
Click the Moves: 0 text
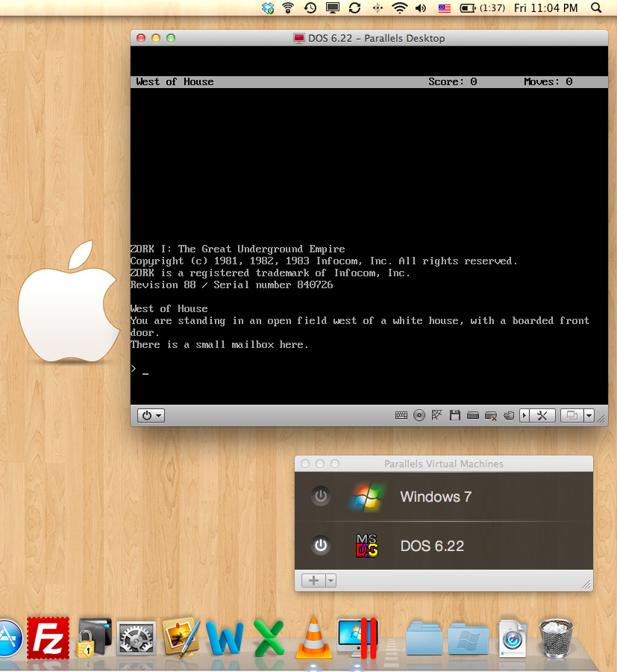[548, 81]
